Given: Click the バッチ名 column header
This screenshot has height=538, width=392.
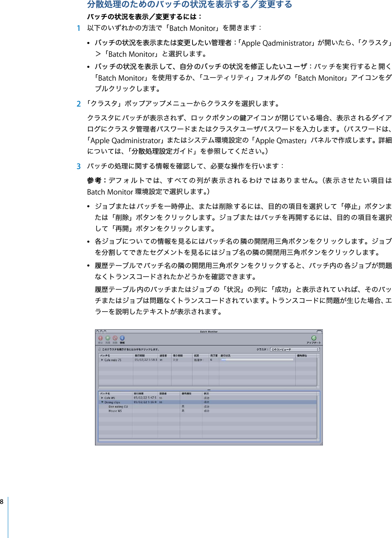Looking at the screenshot, I should (x=102, y=356).
